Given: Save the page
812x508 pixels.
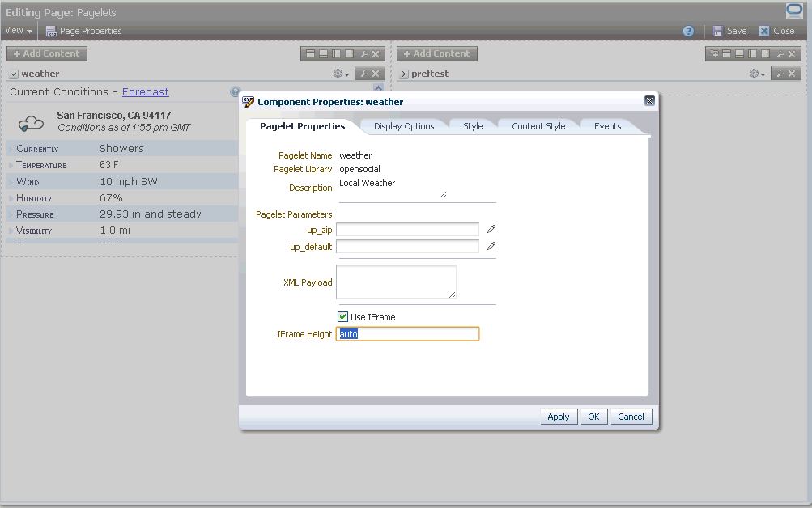Looking at the screenshot, I should point(729,31).
